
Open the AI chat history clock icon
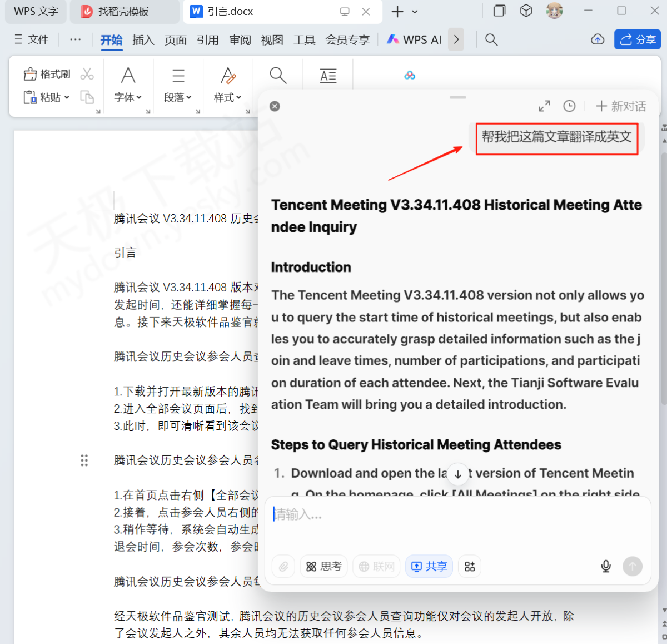569,106
